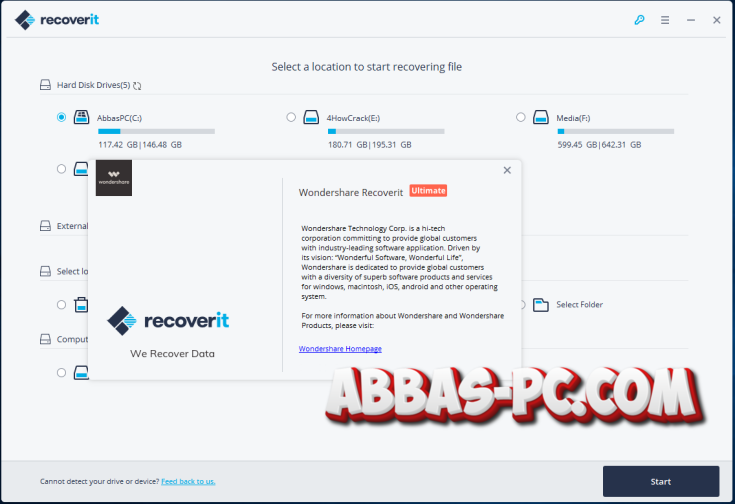
Task: Click the Select location section icon
Action: click(45, 271)
